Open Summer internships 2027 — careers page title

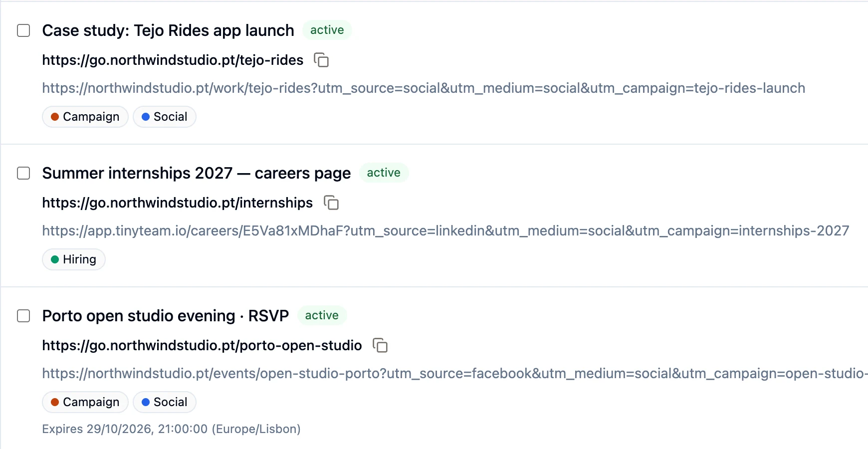click(x=197, y=173)
